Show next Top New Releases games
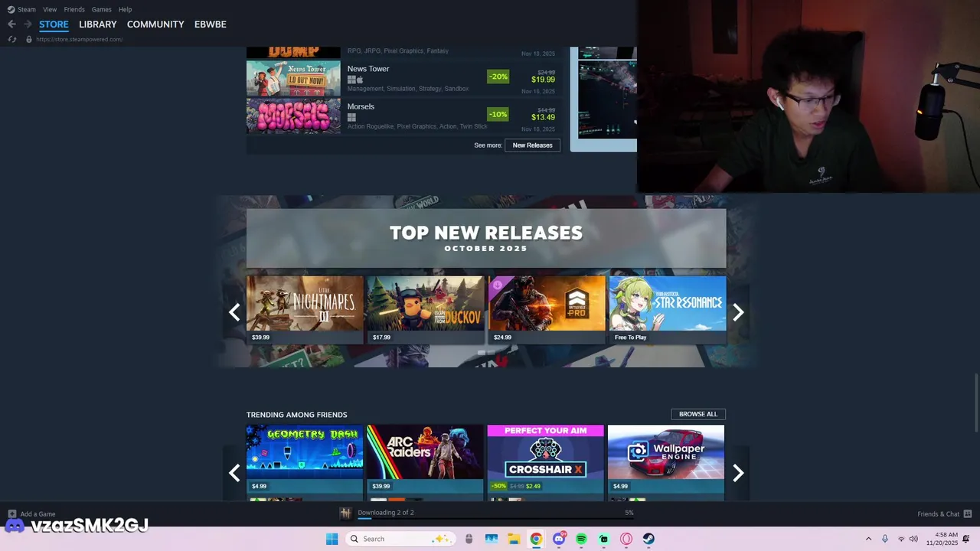The height and width of the screenshot is (551, 980). [738, 312]
